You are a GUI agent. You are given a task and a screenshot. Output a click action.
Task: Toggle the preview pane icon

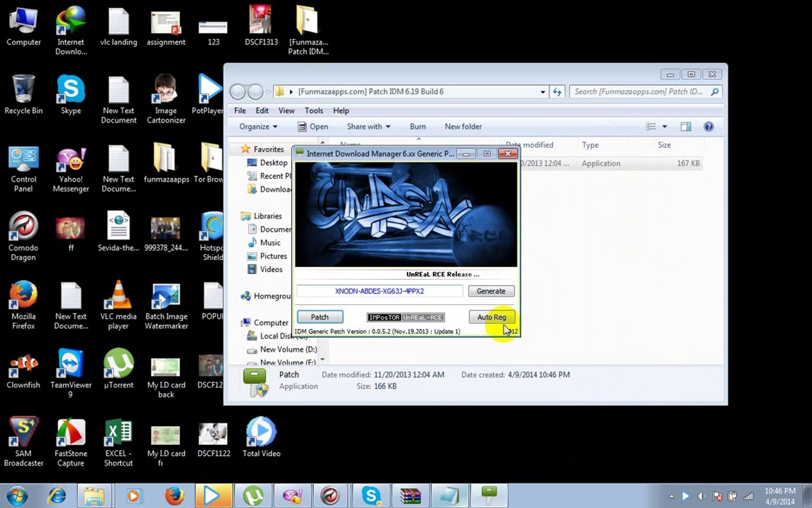pos(686,127)
